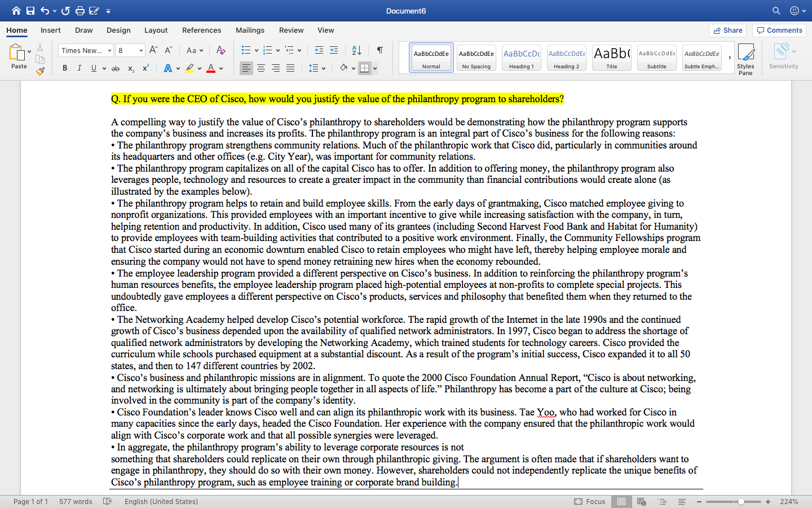Switch to the Draw tab
Image resolution: width=812 pixels, height=508 pixels.
coord(84,30)
